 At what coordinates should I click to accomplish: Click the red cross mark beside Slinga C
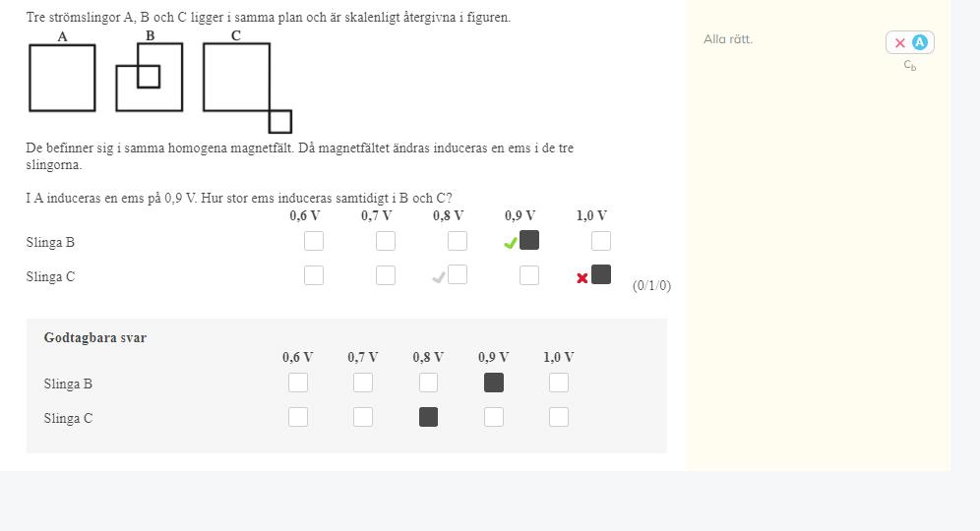(582, 278)
